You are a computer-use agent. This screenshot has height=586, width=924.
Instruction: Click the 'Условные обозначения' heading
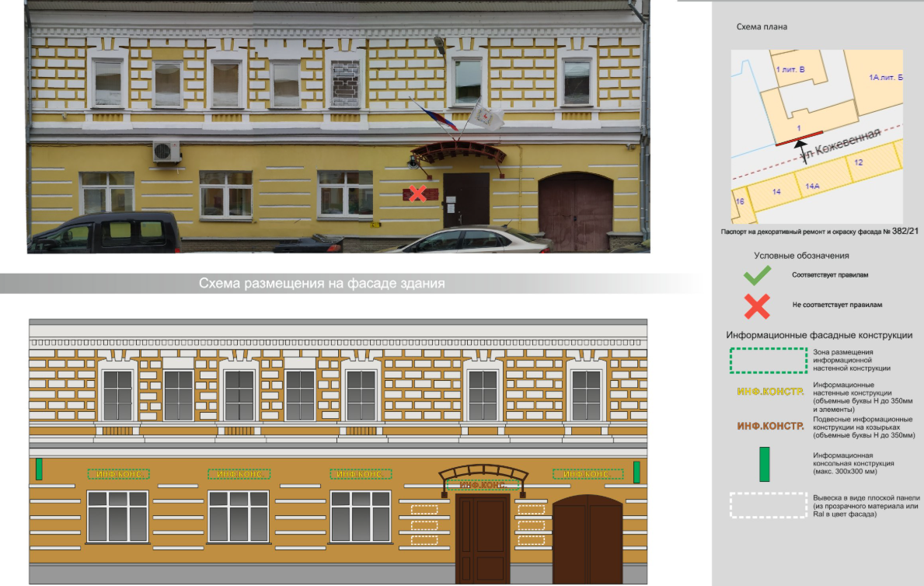[x=801, y=255]
